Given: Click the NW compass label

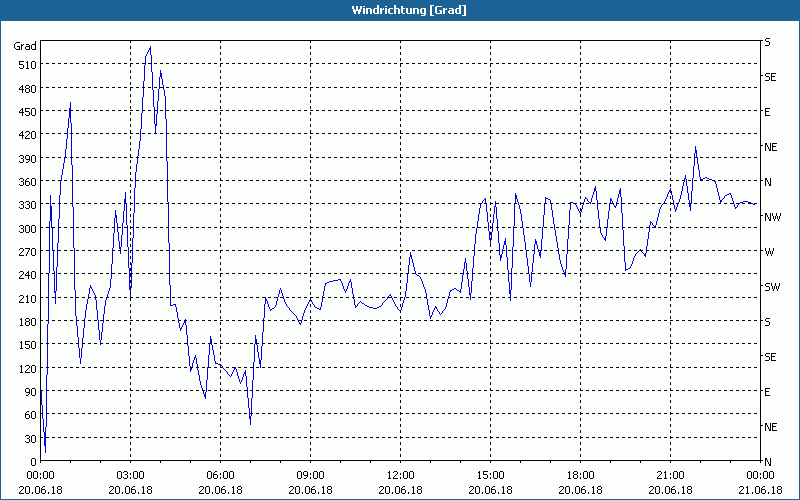Looking at the screenshot, I should click(772, 217).
